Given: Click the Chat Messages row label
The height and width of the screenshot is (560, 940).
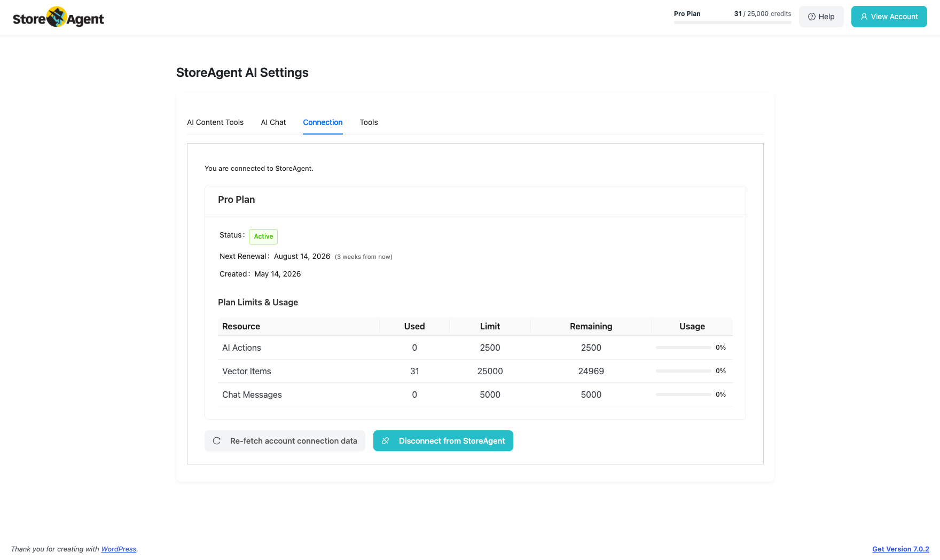Looking at the screenshot, I should tap(252, 395).
